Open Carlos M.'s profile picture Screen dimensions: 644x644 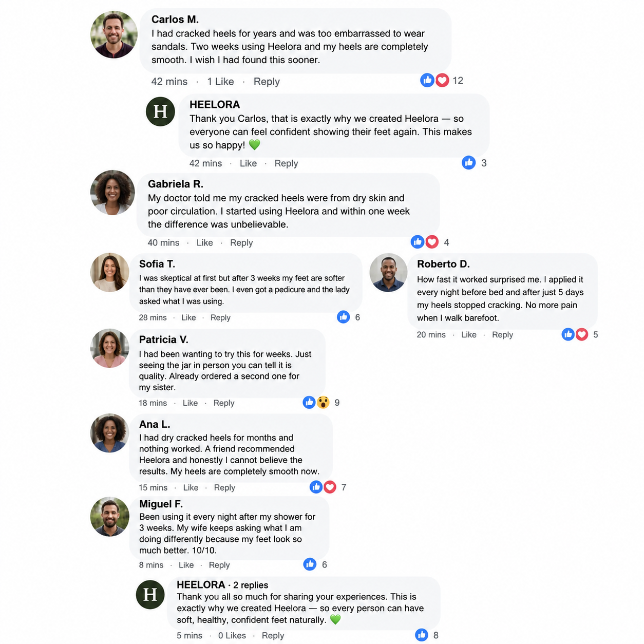pos(114,34)
